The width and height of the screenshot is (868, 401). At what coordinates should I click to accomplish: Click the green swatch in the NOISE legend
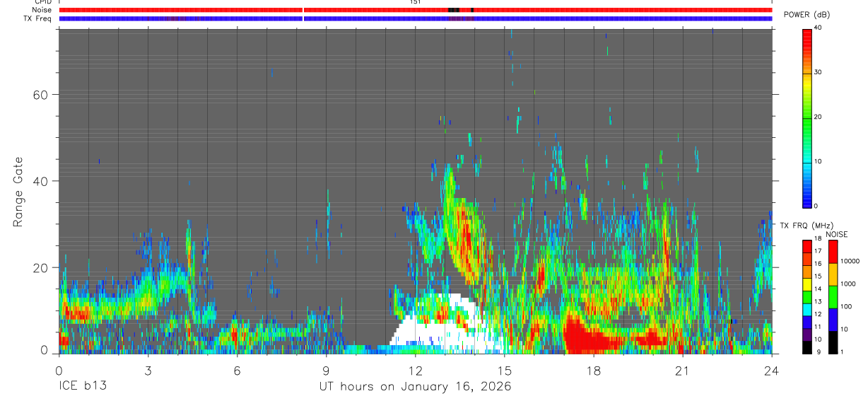[833, 297]
